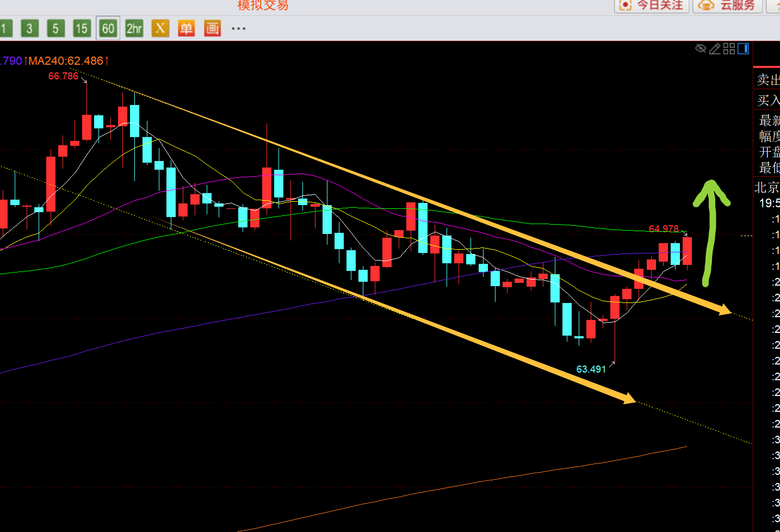Open the 云服务 cloud service button
The height and width of the screenshot is (532, 780).
pyautogui.click(x=728, y=5)
